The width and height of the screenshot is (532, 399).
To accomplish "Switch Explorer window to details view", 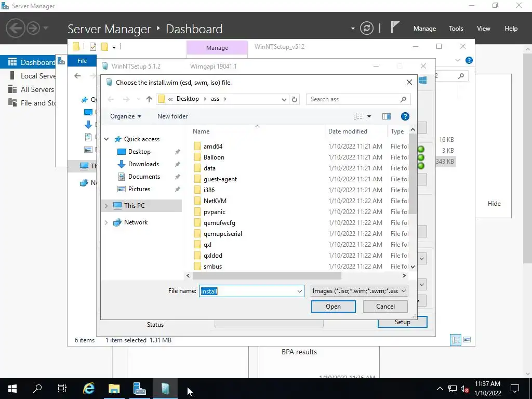I will tap(456, 340).
